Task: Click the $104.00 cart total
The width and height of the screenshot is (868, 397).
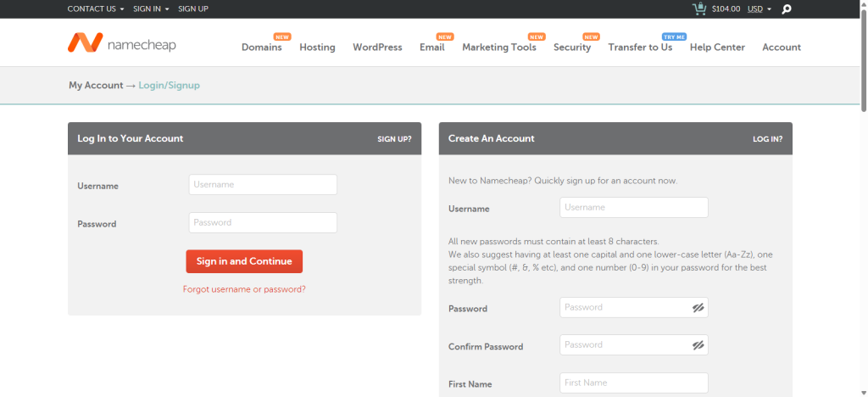Action: coord(726,8)
